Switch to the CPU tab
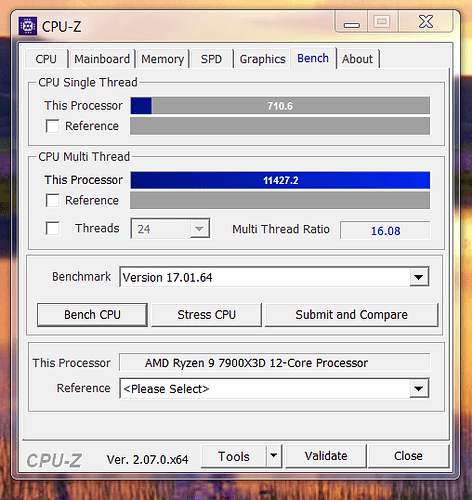The image size is (472, 500). tap(46, 59)
